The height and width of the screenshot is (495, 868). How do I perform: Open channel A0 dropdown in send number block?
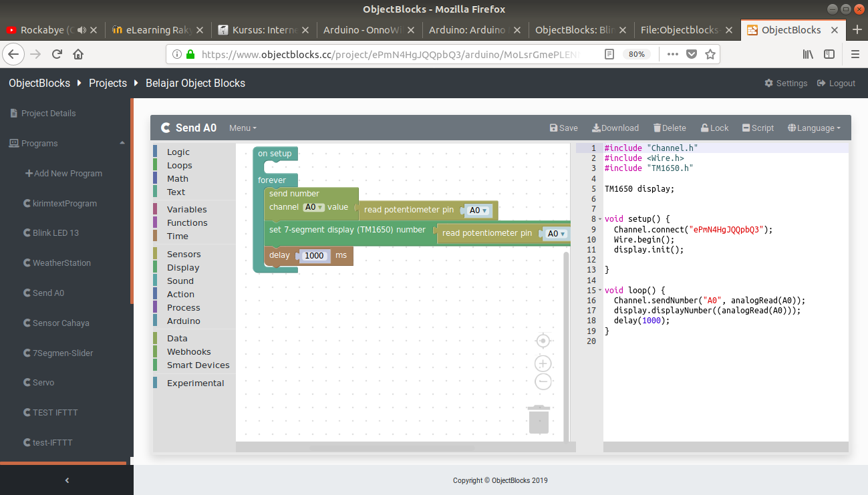313,207
